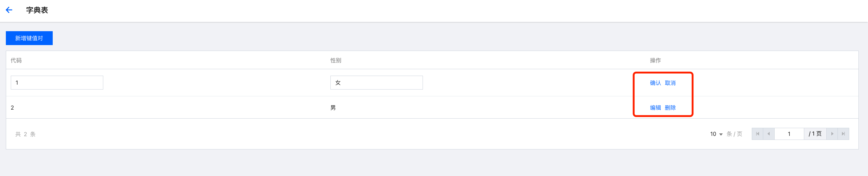The height and width of the screenshot is (176, 868).
Task: Select the code cell showing 2
Action: pos(12,108)
